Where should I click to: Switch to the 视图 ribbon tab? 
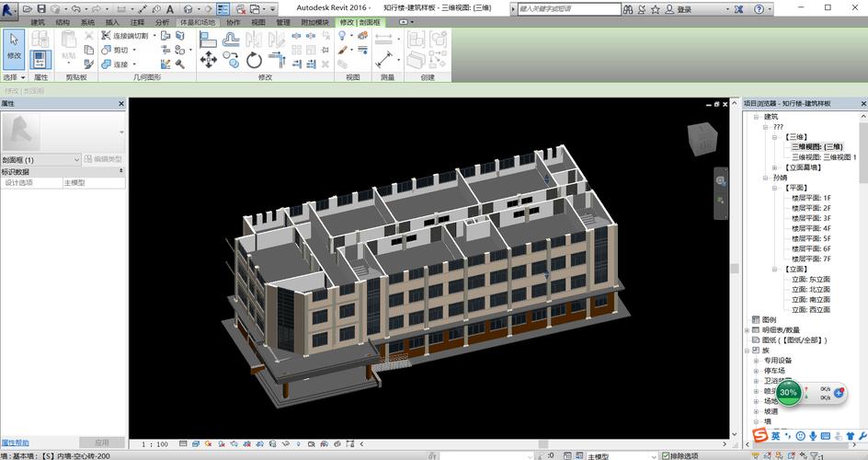tap(258, 22)
